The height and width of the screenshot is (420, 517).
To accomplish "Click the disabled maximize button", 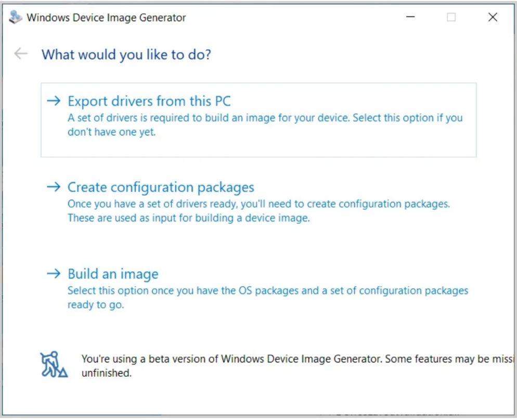I will click(451, 17).
